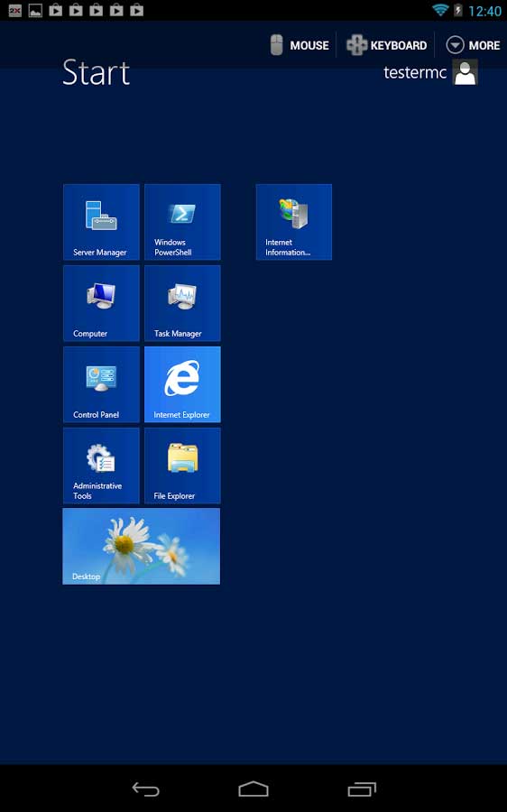Tap the Android back navigation button
507x812 pixels.
pyautogui.click(x=145, y=789)
